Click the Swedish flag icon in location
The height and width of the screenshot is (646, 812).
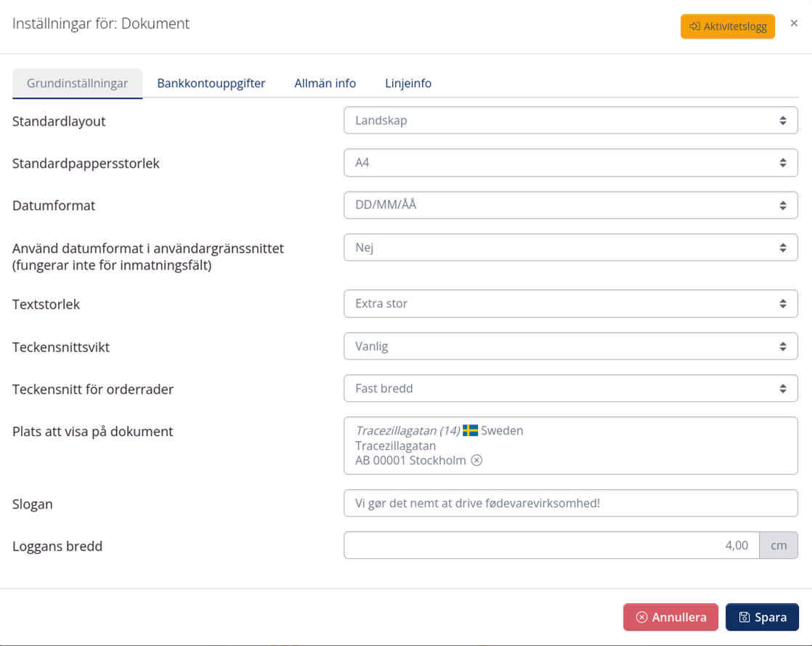click(x=471, y=430)
